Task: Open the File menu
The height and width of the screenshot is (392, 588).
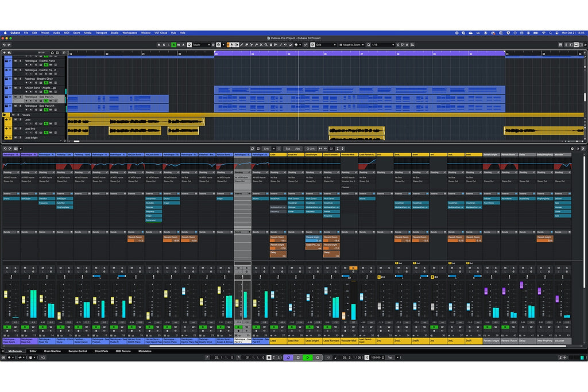Action: [x=26, y=33]
